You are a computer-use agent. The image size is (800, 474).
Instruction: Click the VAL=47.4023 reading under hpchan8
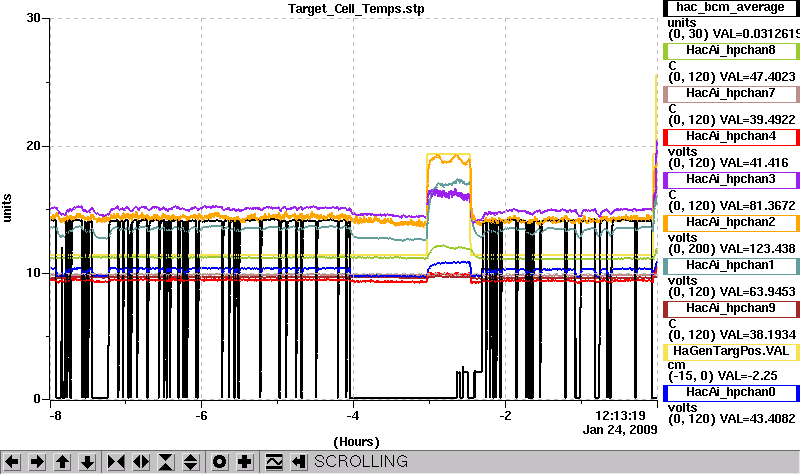coord(757,77)
